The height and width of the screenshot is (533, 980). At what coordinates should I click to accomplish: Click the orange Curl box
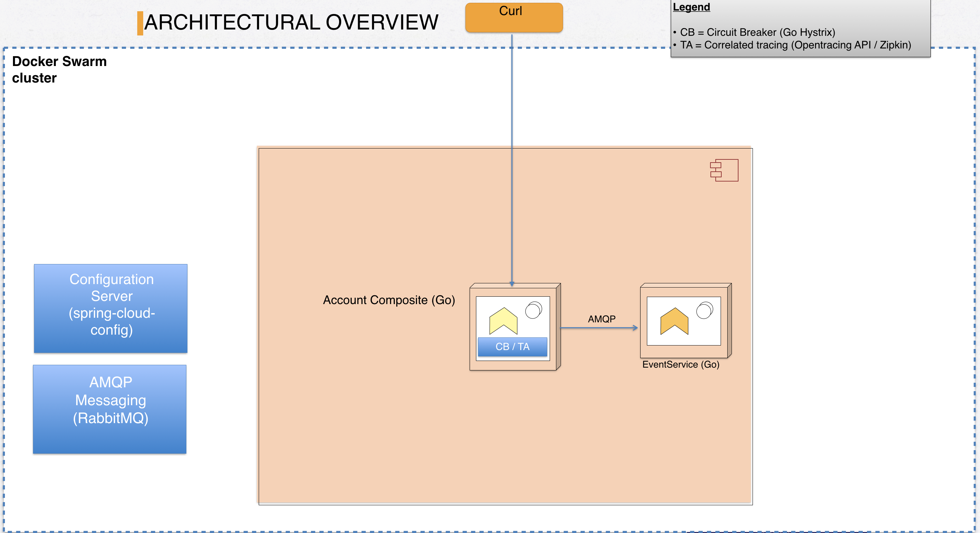point(514,18)
